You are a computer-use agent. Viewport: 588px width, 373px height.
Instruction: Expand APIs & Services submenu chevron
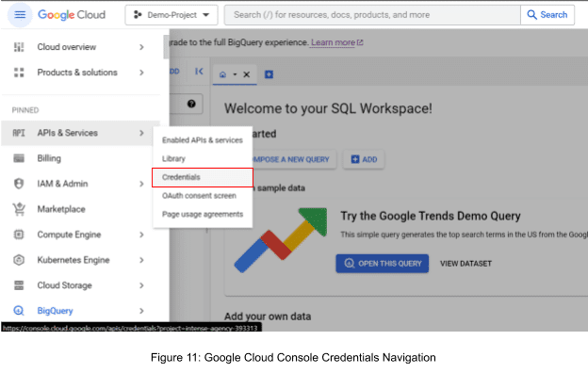141,133
